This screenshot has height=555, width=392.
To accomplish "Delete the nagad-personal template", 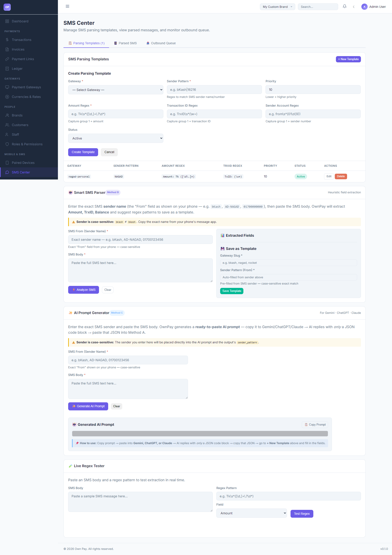I will 341,176.
